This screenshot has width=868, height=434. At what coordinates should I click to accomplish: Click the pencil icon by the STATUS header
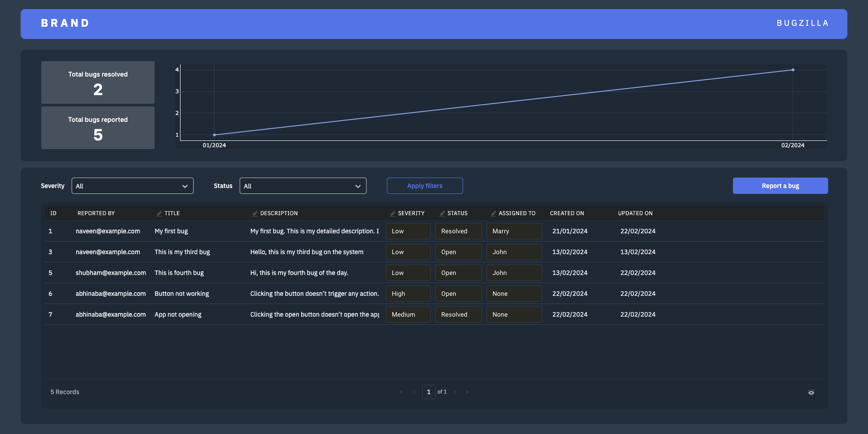coord(442,213)
